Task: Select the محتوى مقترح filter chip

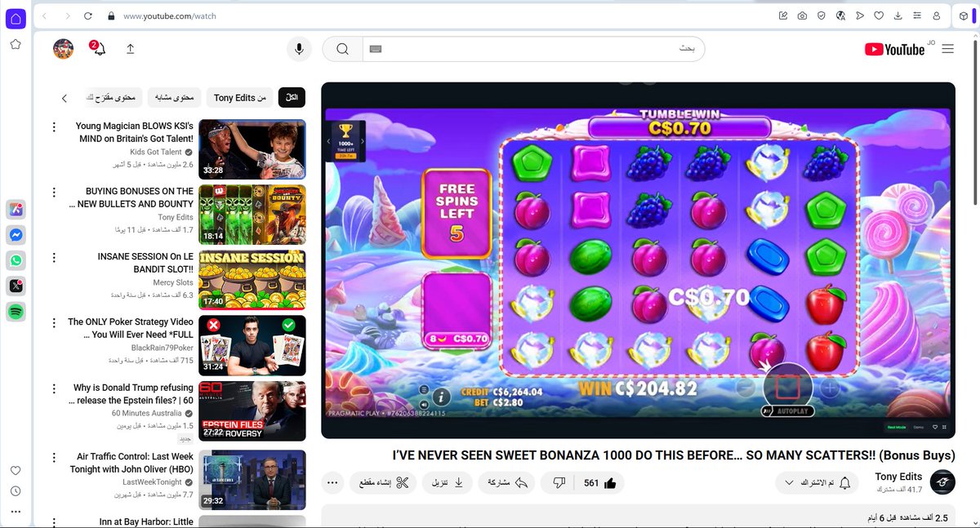Action: tap(113, 98)
